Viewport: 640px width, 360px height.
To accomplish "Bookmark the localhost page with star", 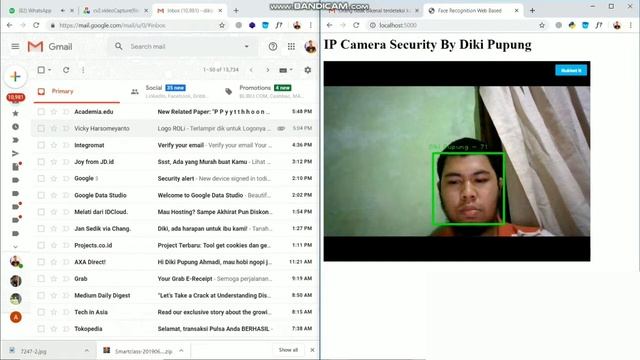I will pos(542,25).
